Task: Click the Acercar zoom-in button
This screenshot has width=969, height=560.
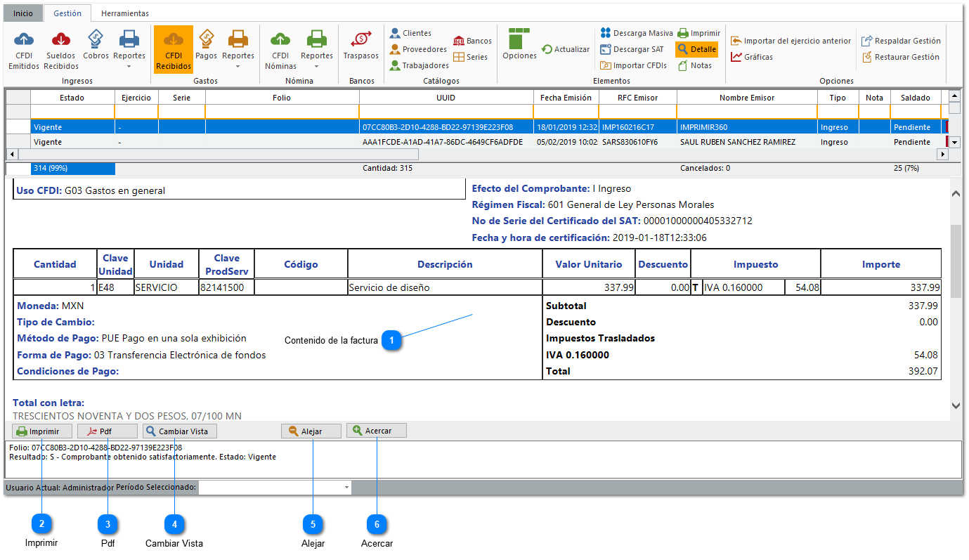Action: 376,431
